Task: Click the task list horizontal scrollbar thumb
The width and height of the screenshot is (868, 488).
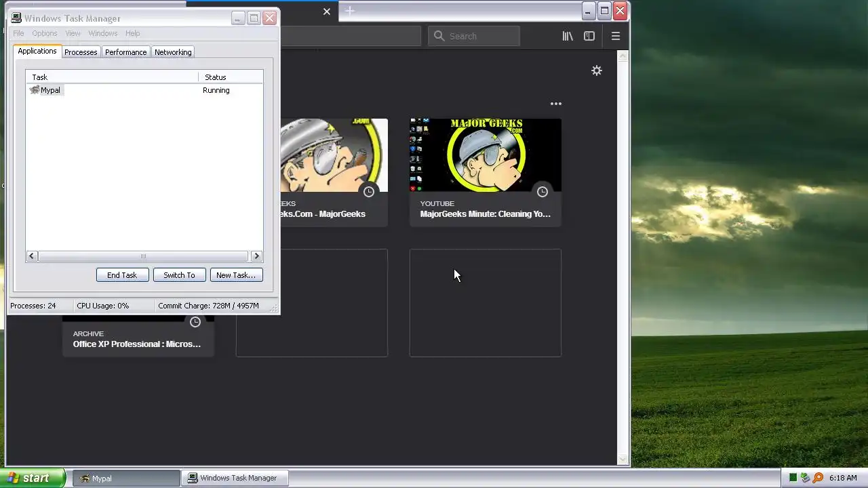Action: pyautogui.click(x=143, y=256)
